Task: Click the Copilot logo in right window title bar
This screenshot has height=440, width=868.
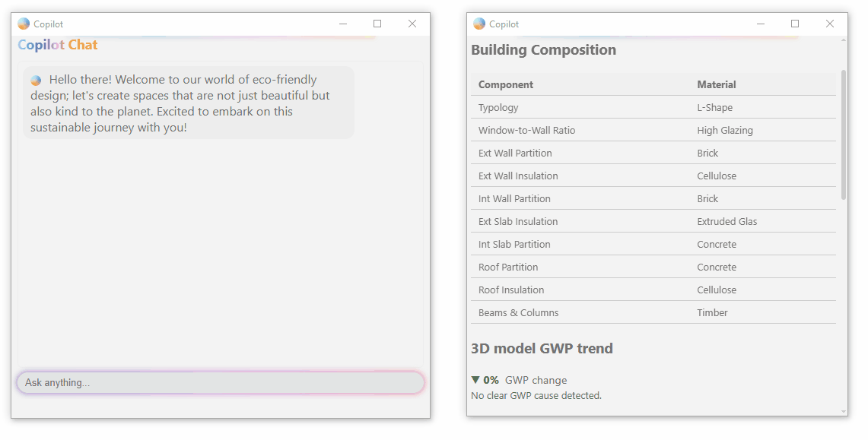Action: point(479,24)
